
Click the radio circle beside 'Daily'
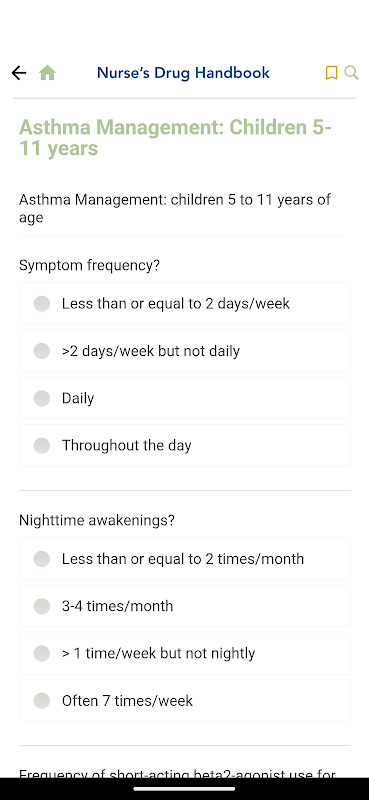[x=42, y=398]
